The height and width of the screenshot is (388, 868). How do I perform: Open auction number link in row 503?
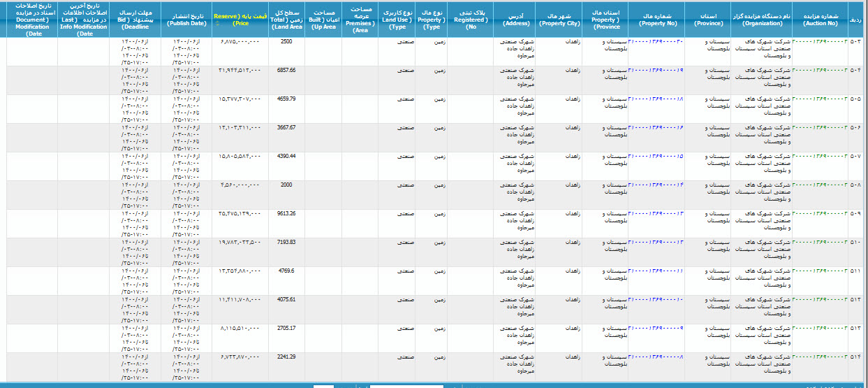(x=818, y=42)
